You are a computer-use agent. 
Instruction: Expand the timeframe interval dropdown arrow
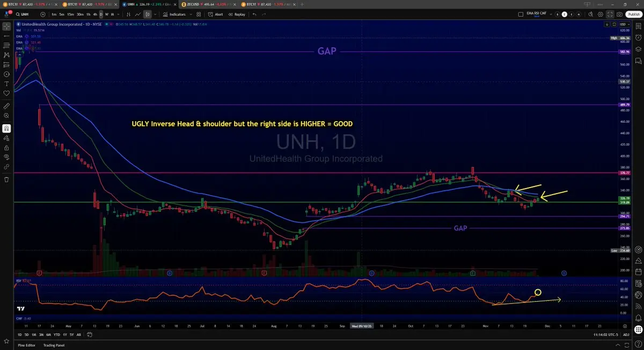[x=118, y=14]
